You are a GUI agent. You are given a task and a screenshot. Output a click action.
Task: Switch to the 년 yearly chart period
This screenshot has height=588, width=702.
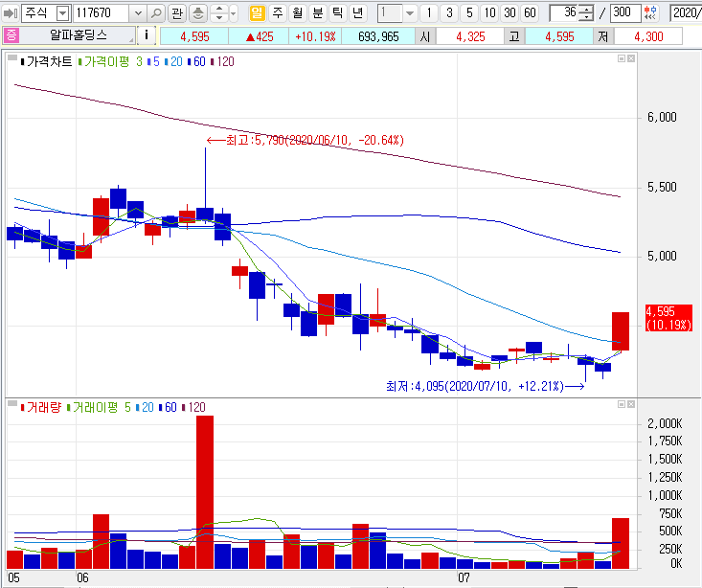point(358,13)
